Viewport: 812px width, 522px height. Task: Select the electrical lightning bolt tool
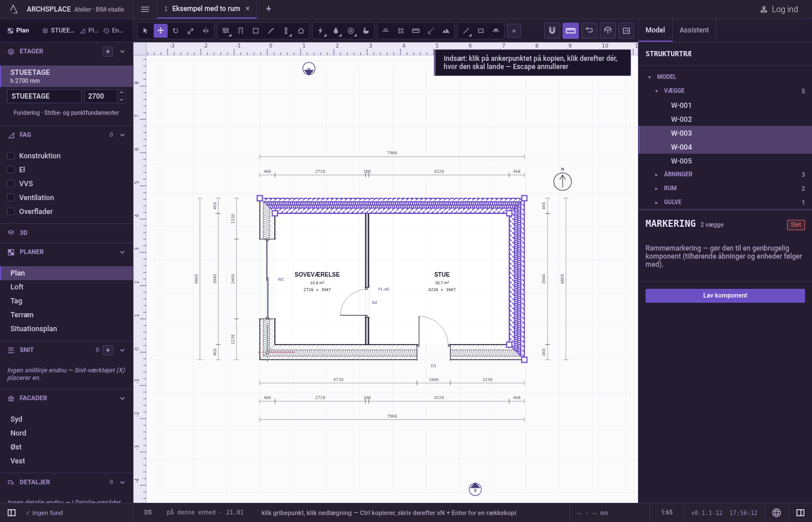(321, 31)
